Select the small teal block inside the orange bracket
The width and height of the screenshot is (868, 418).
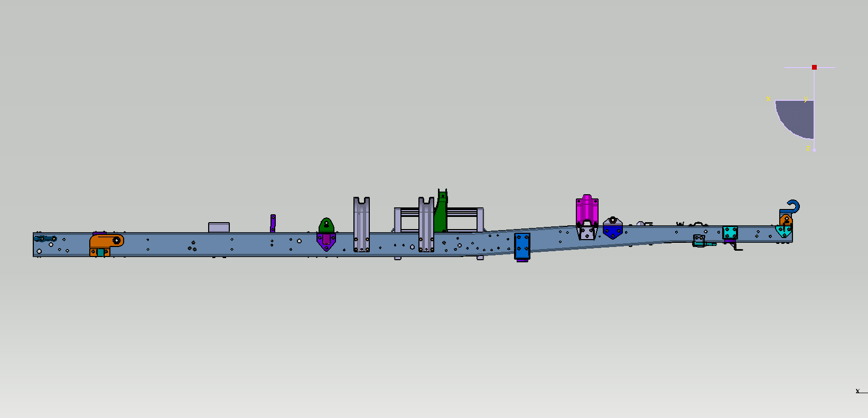click(x=100, y=252)
